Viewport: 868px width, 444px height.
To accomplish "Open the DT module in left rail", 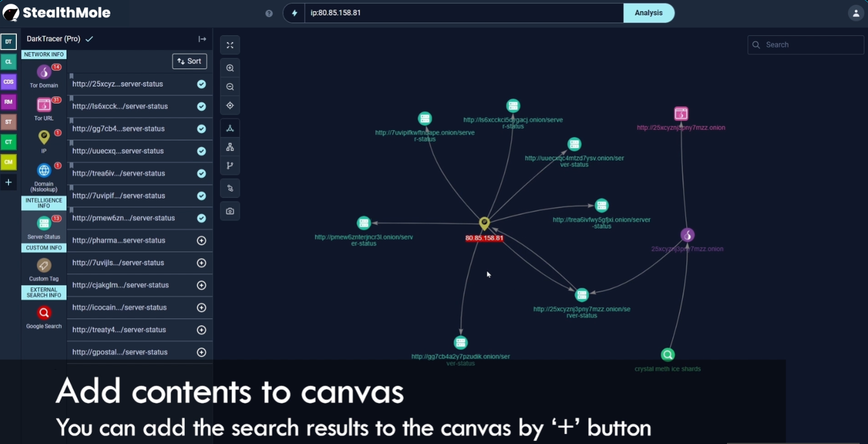I will [8, 42].
